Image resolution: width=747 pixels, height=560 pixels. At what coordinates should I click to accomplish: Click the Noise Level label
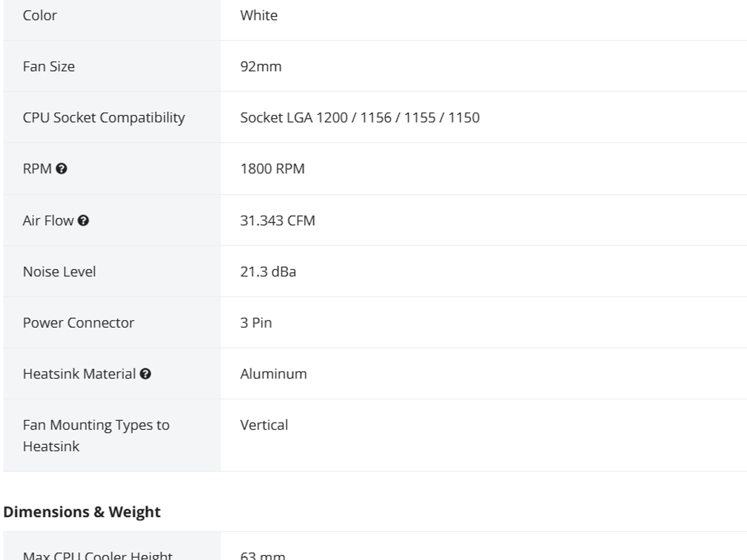click(x=59, y=272)
